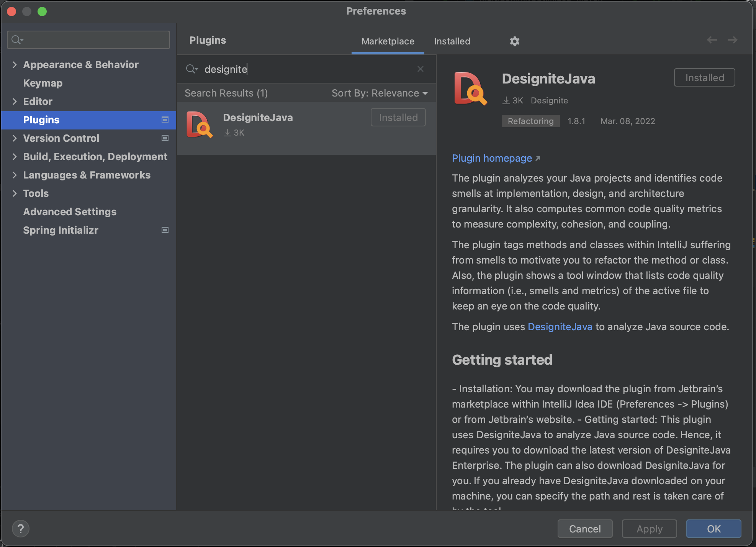Expand the Editor section
Screen dimensions: 756x547
click(x=15, y=102)
